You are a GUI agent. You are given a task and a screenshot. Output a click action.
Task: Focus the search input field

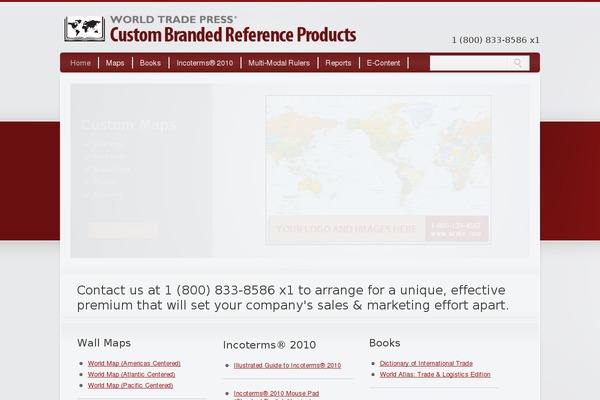468,63
